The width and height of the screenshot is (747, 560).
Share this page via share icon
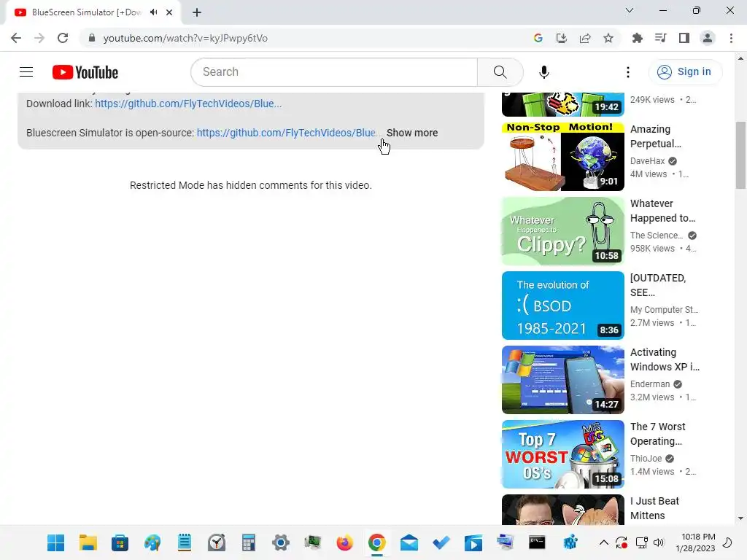(585, 38)
